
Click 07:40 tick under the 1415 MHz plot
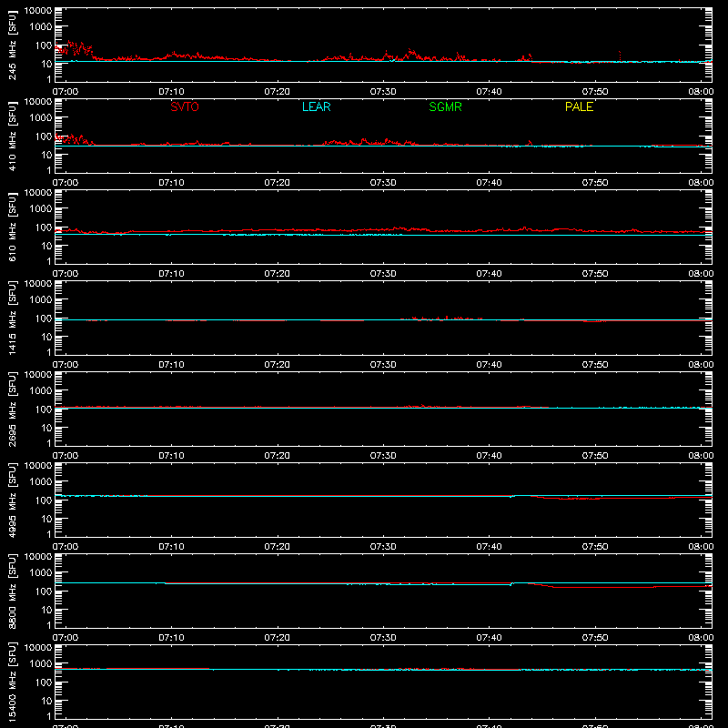[x=489, y=365]
